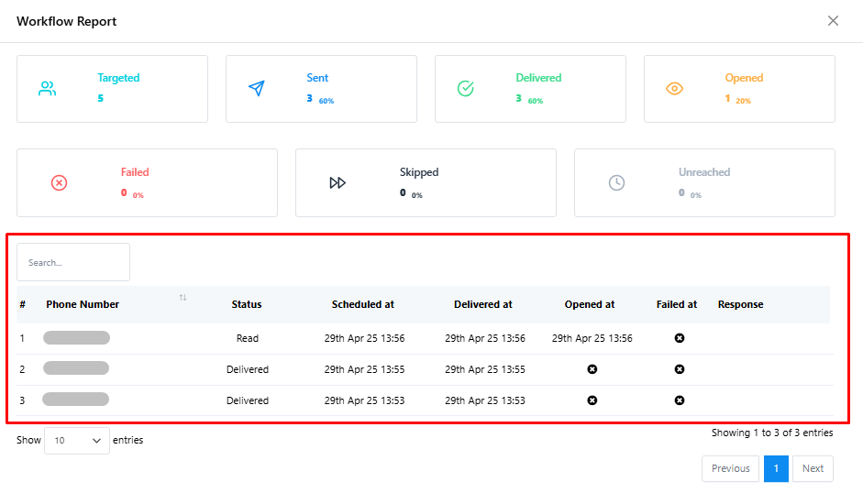Click row 2 Opened at cross icon
Image resolution: width=863 pixels, height=504 pixels.
pyautogui.click(x=592, y=369)
